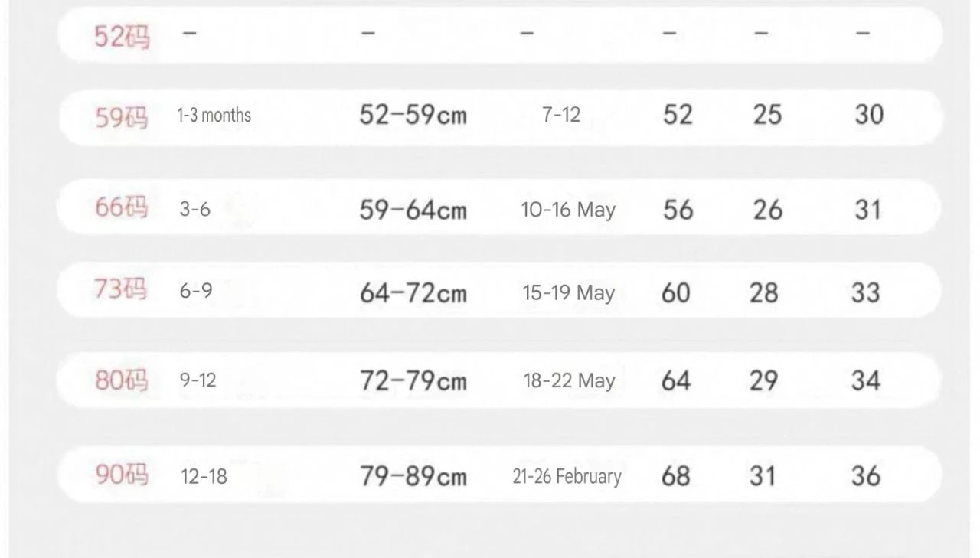Click the "18-22 May" cell
The width and height of the screenshot is (980, 558).
click(569, 380)
